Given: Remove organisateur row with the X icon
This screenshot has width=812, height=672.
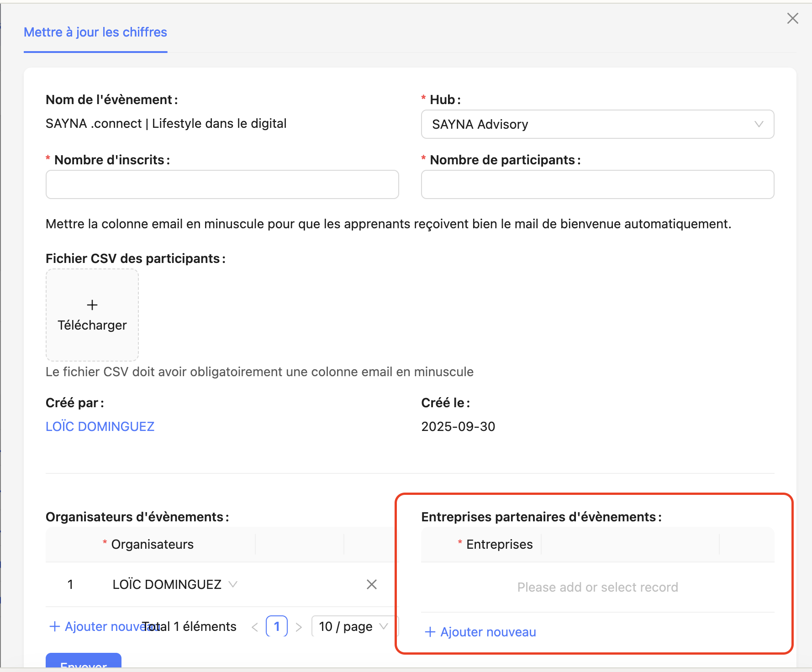Looking at the screenshot, I should [x=372, y=584].
